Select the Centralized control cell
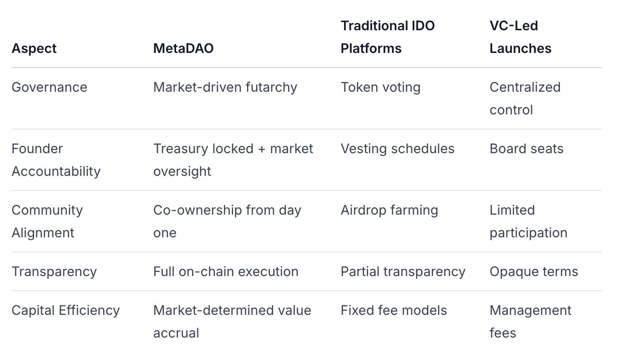 coord(524,98)
